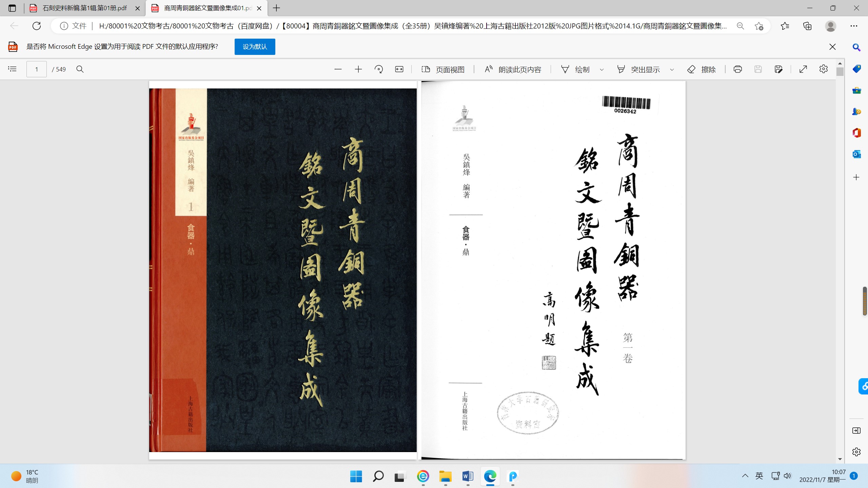The width and height of the screenshot is (868, 488).
Task: Open the Page View (页面视图) options
Action: [x=443, y=69]
